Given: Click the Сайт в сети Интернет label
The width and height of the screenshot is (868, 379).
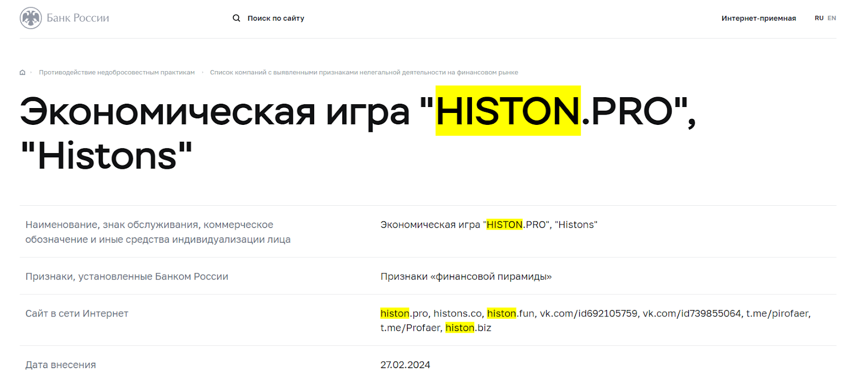Looking at the screenshot, I should click(76, 313).
